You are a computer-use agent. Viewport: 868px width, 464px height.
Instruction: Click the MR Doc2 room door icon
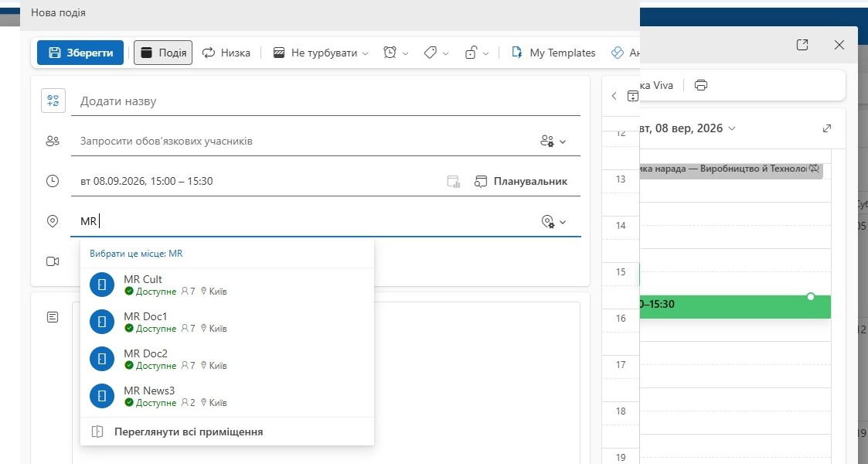click(x=102, y=359)
